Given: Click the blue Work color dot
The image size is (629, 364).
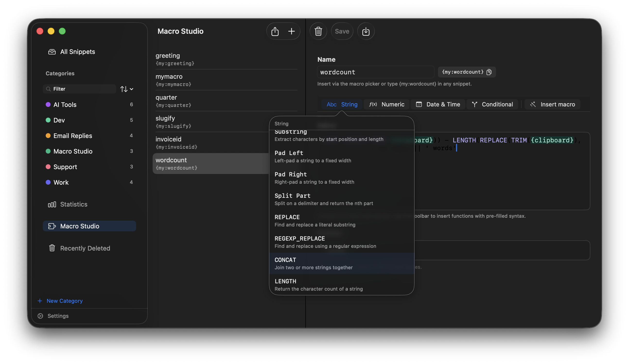Looking at the screenshot, I should (x=48, y=182).
